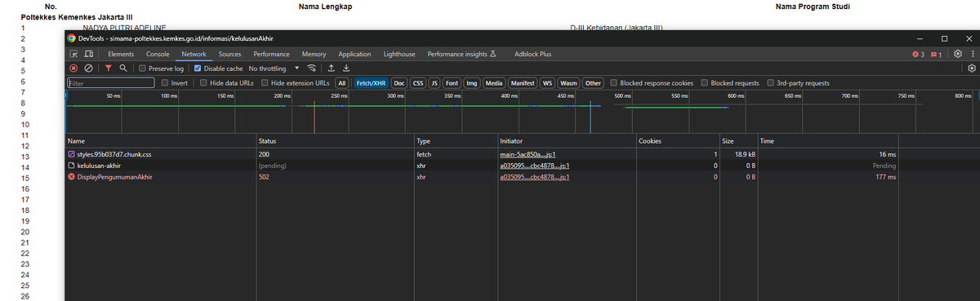Select the Fetch/XHR type filter

[371, 83]
